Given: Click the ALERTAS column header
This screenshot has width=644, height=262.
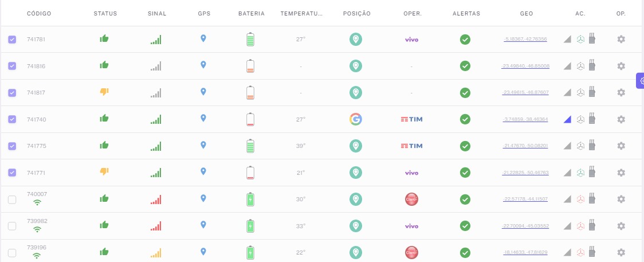Looking at the screenshot, I should tap(466, 13).
